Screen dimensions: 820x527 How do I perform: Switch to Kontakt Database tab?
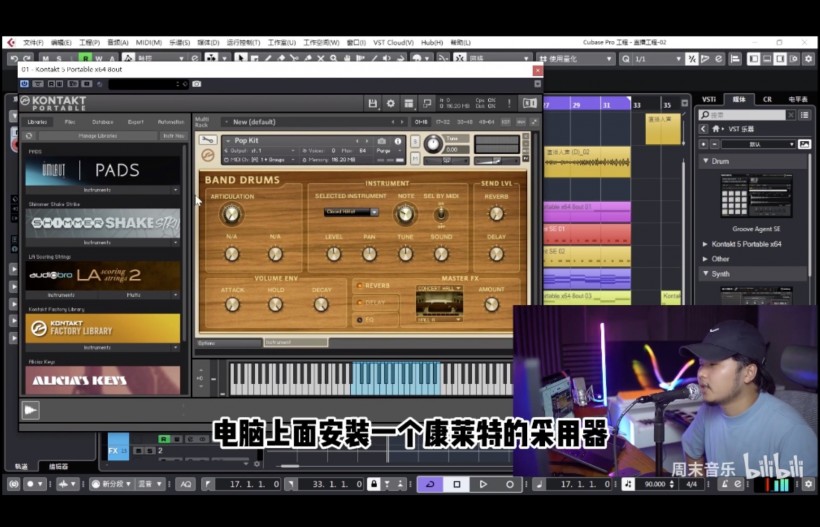tap(102, 122)
